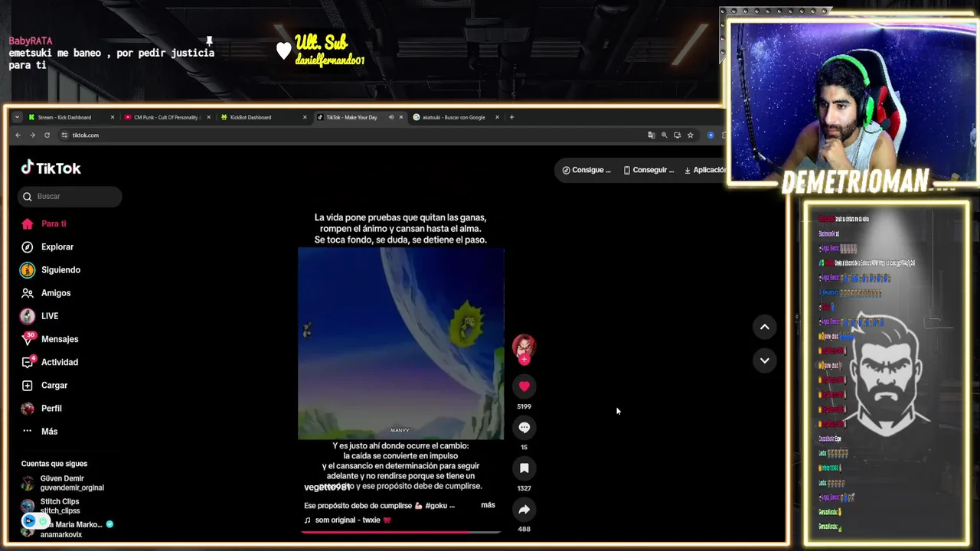Viewport: 980px width, 551px height.
Task: Switch to Stream - Kick Dashboard tab
Action: (70, 117)
